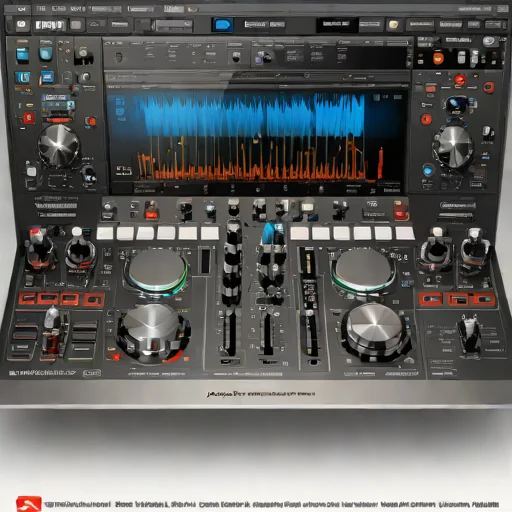The height and width of the screenshot is (512, 512).
Task: Click the white square button under the left silver knob
Action: pyautogui.click(x=32, y=172)
